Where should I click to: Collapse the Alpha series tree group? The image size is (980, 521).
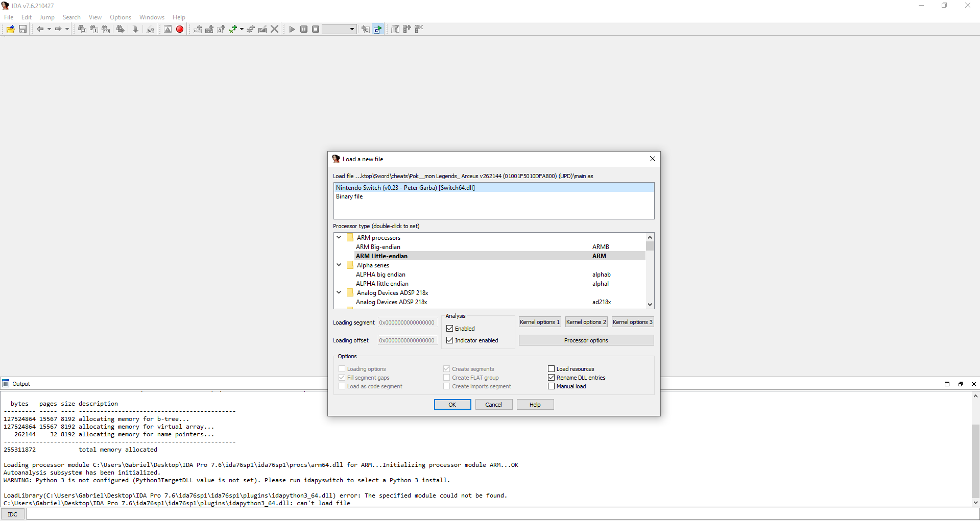pos(339,265)
